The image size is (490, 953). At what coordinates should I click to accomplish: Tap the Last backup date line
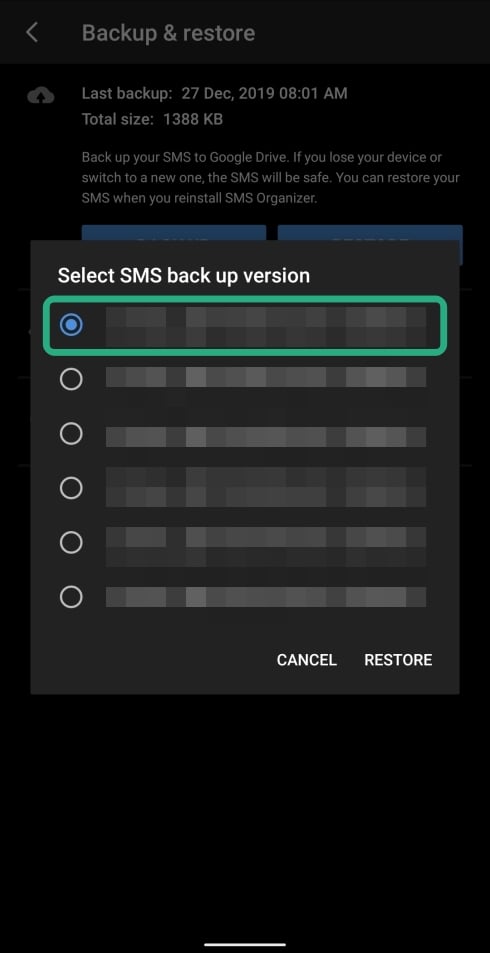215,94
